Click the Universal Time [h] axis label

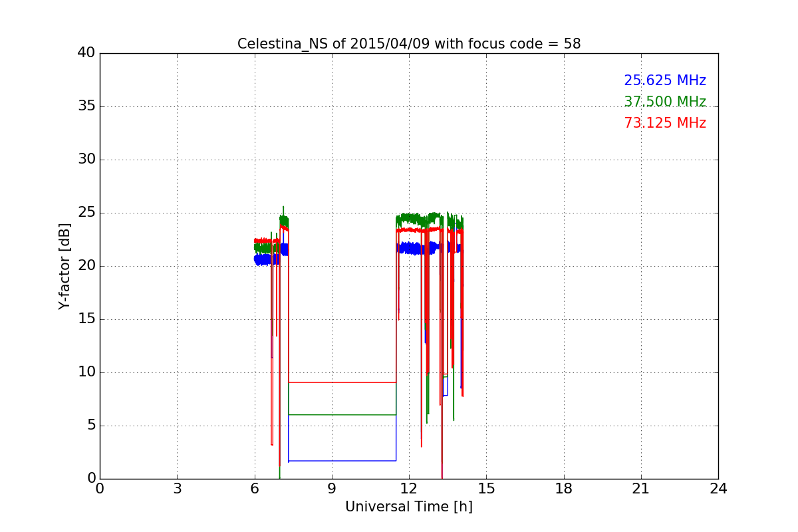[x=409, y=507]
